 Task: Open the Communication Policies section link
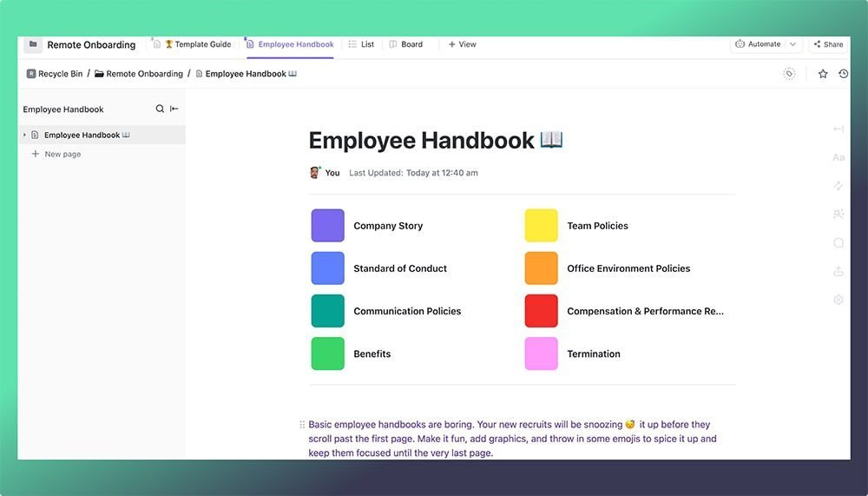coord(407,311)
